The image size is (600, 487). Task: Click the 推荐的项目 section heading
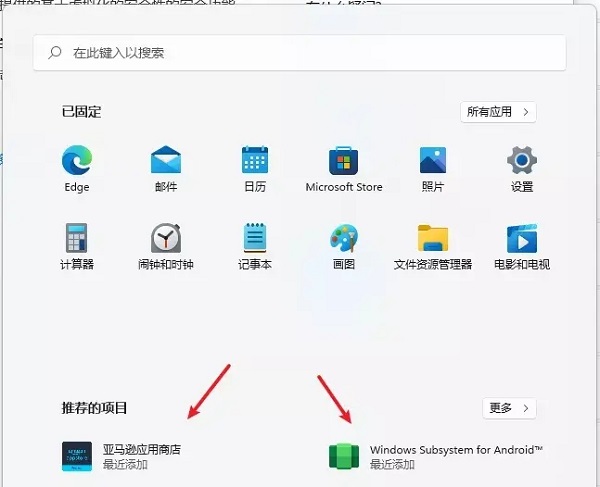tap(94, 408)
